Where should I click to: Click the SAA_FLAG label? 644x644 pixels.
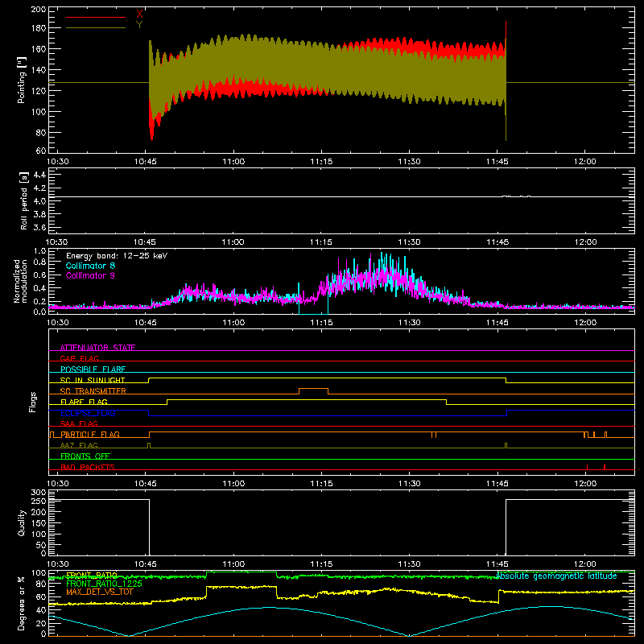[79, 423]
